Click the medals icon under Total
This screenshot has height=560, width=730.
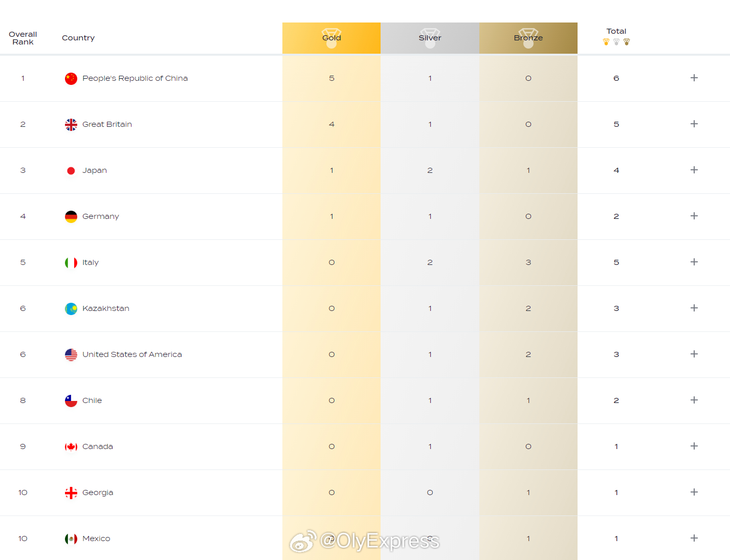point(616,42)
